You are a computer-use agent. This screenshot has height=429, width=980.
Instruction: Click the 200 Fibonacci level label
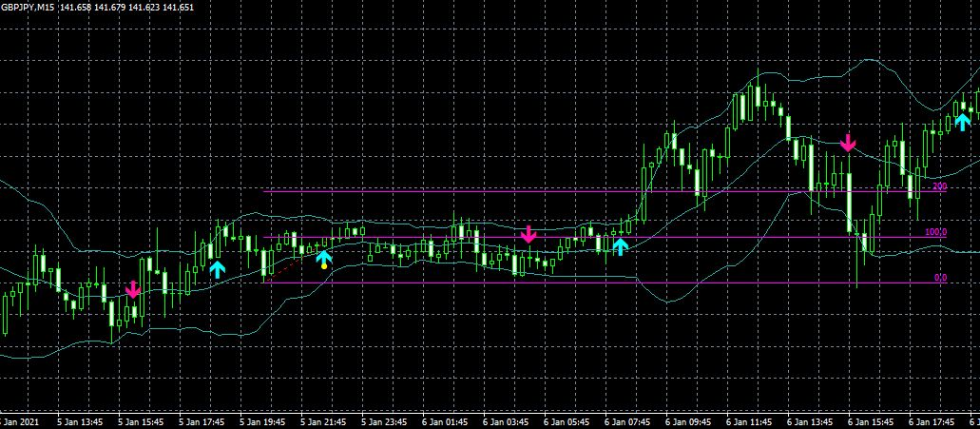[x=939, y=186]
